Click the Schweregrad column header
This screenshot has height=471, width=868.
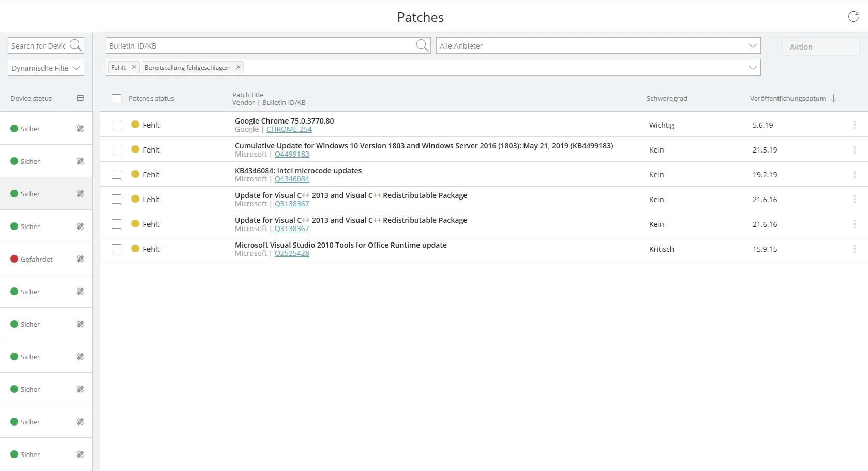click(x=666, y=99)
